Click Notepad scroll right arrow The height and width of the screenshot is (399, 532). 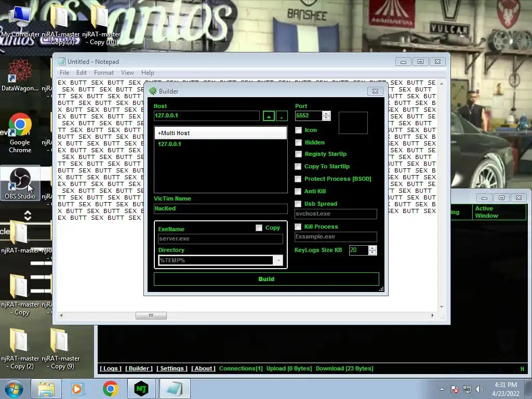(432, 315)
